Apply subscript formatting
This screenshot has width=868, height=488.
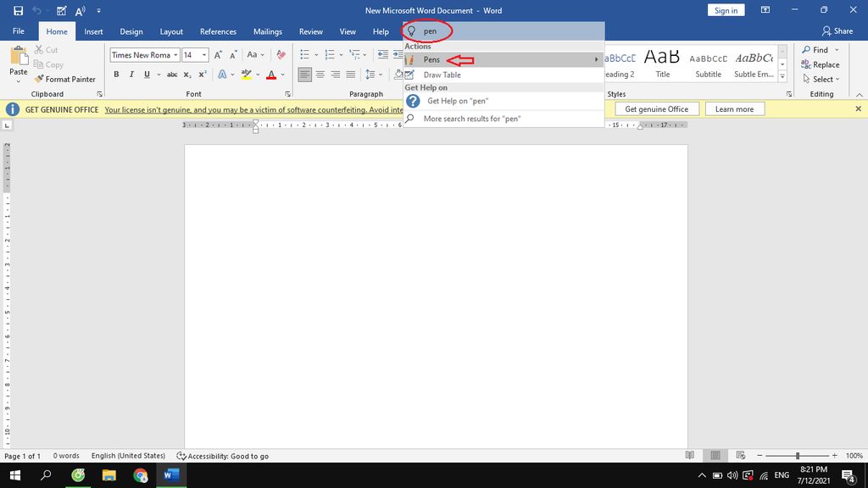187,75
